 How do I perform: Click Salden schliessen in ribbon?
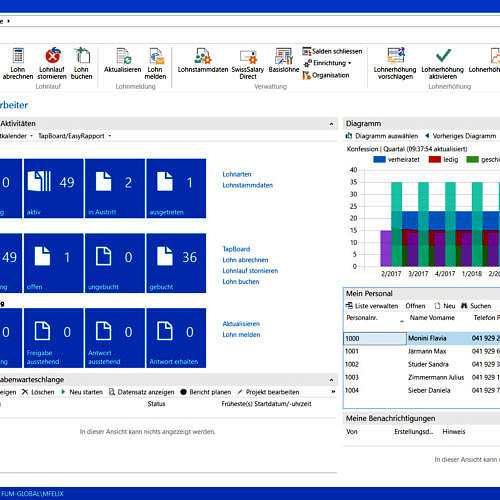[x=332, y=51]
